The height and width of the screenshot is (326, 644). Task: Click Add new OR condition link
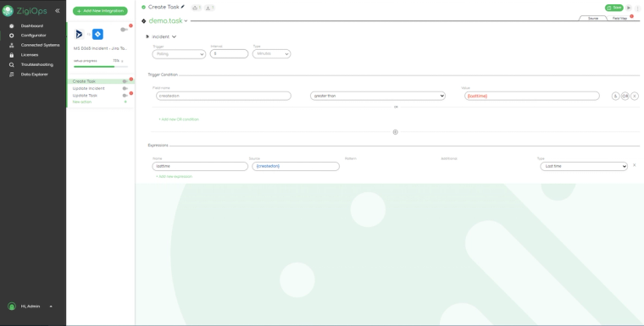pyautogui.click(x=179, y=119)
